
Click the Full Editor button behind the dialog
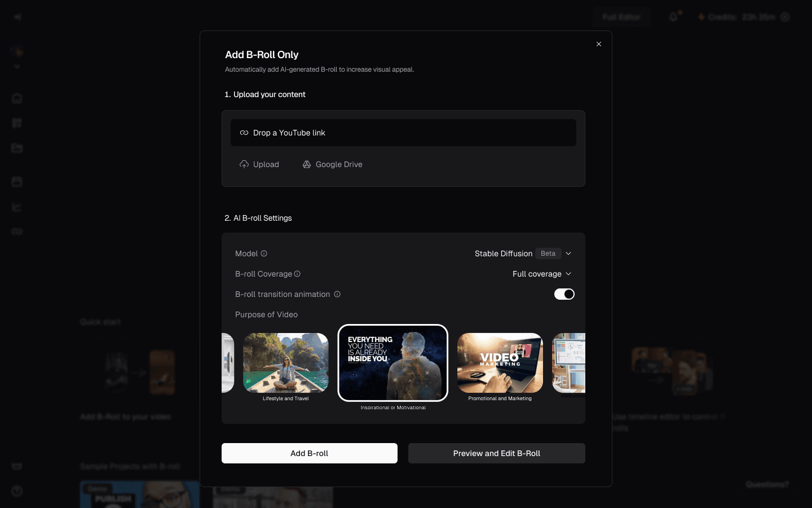point(621,17)
